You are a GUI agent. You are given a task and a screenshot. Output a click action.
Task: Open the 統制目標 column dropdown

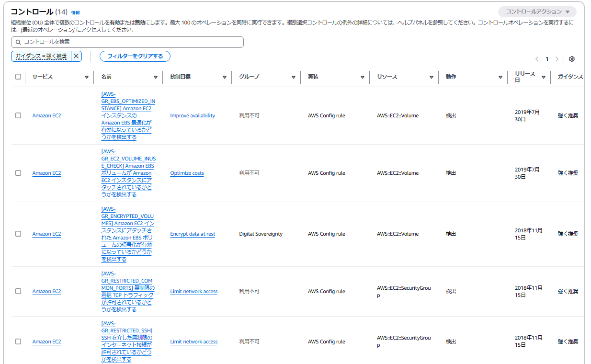click(224, 77)
